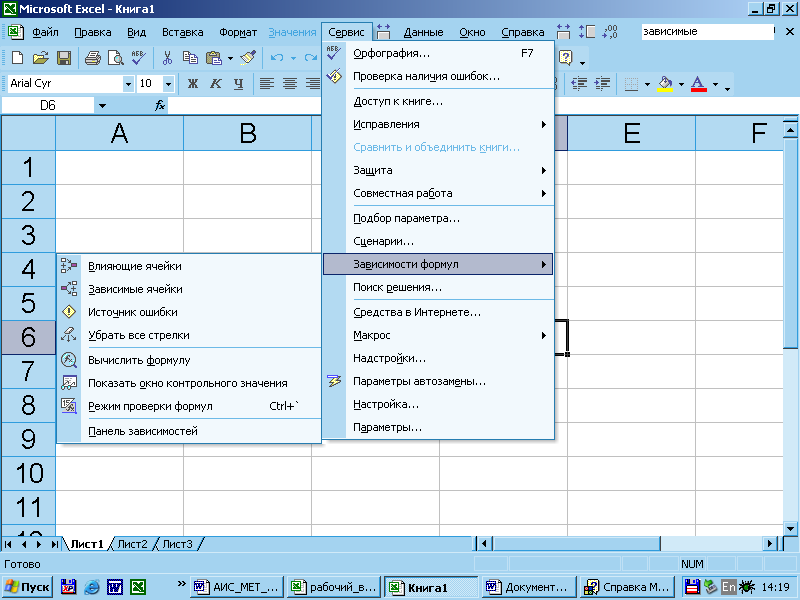This screenshot has height=600, width=800.
Task: Click the Borders icon
Action: 631,84
